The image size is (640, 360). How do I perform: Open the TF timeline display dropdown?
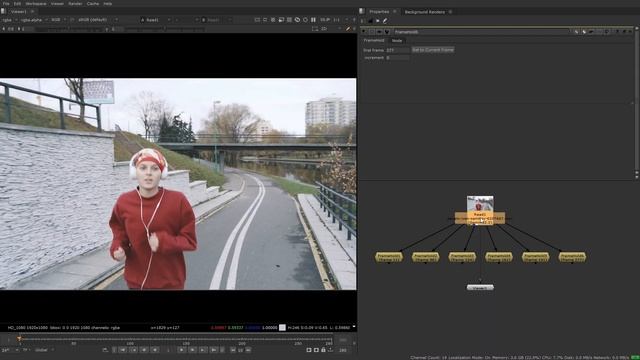(26, 350)
